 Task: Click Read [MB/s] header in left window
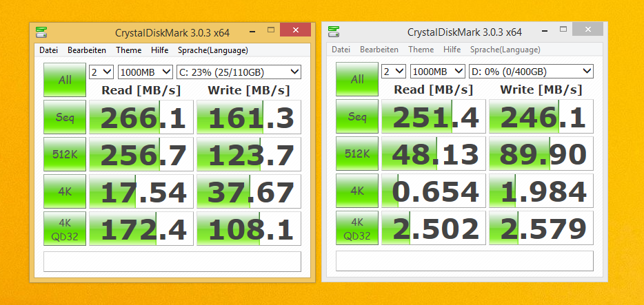(141, 90)
